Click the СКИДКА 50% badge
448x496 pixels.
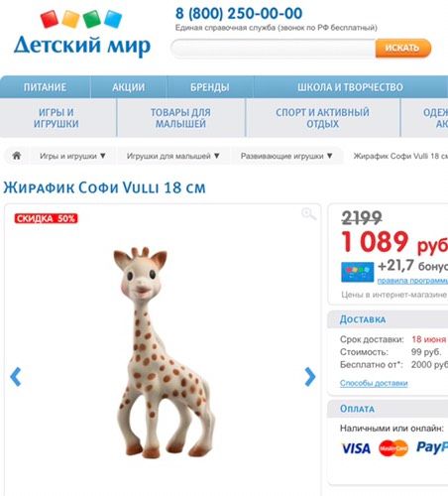point(46,218)
